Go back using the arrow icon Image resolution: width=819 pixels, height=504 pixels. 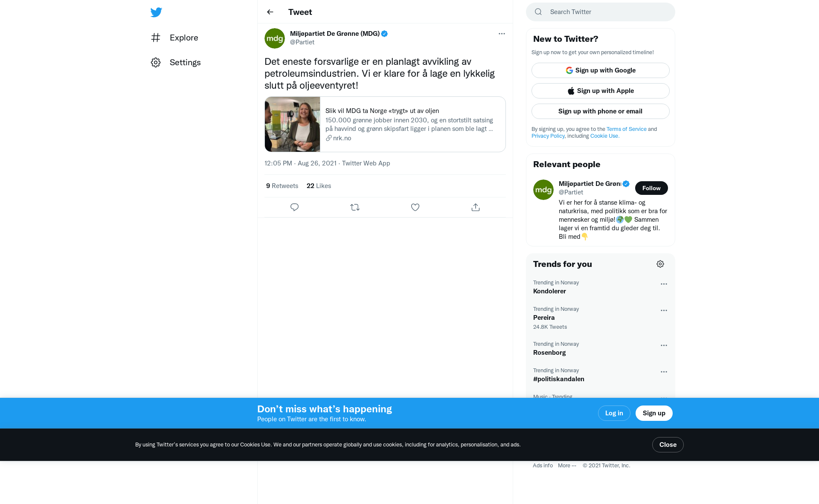click(270, 12)
